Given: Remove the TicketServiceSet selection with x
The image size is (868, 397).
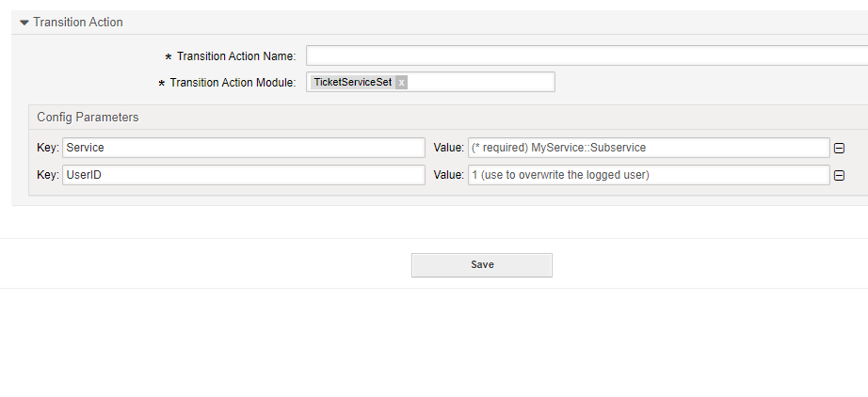Looking at the screenshot, I should pyautogui.click(x=401, y=83).
